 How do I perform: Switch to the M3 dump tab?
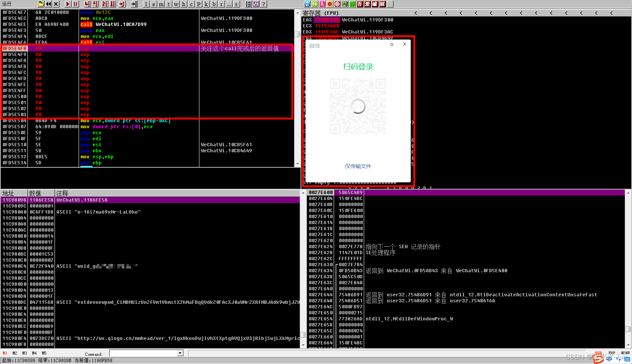[24, 353]
